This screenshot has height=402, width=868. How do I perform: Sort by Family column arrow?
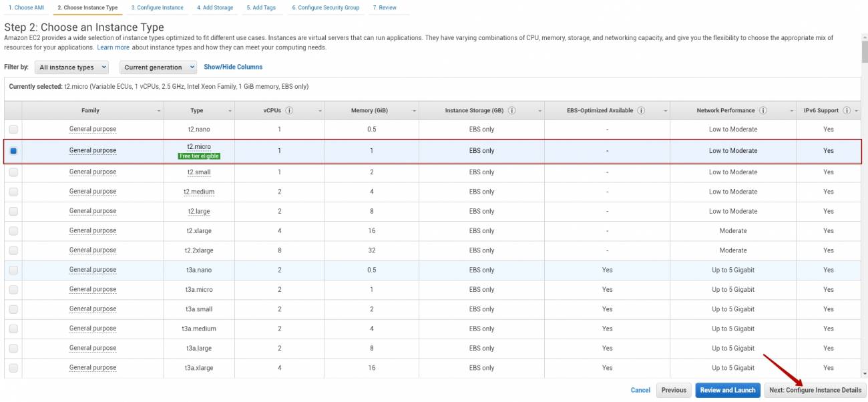click(159, 111)
